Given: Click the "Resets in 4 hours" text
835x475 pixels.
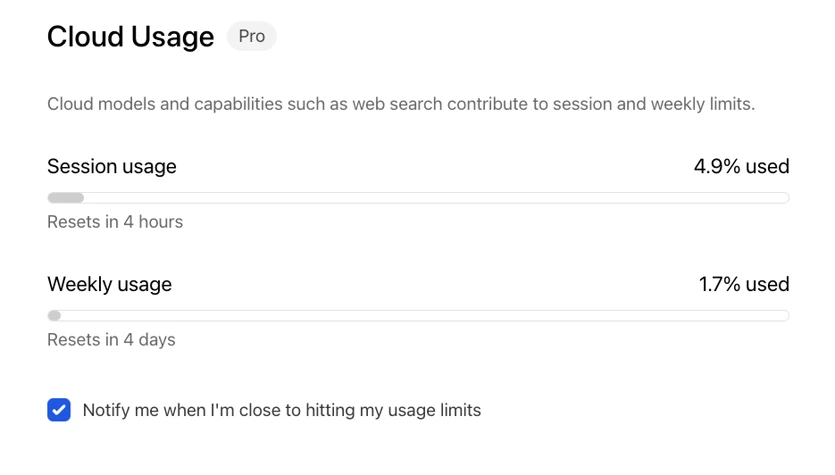Looking at the screenshot, I should (115, 222).
